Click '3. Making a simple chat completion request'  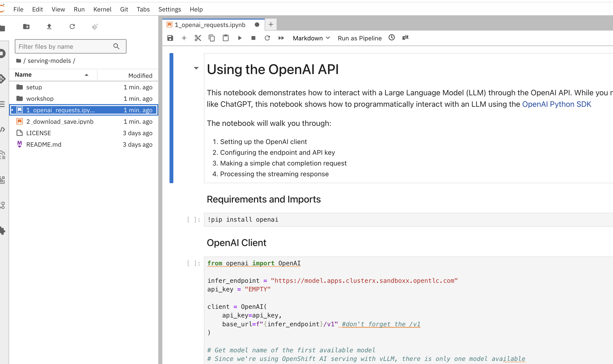tap(279, 163)
